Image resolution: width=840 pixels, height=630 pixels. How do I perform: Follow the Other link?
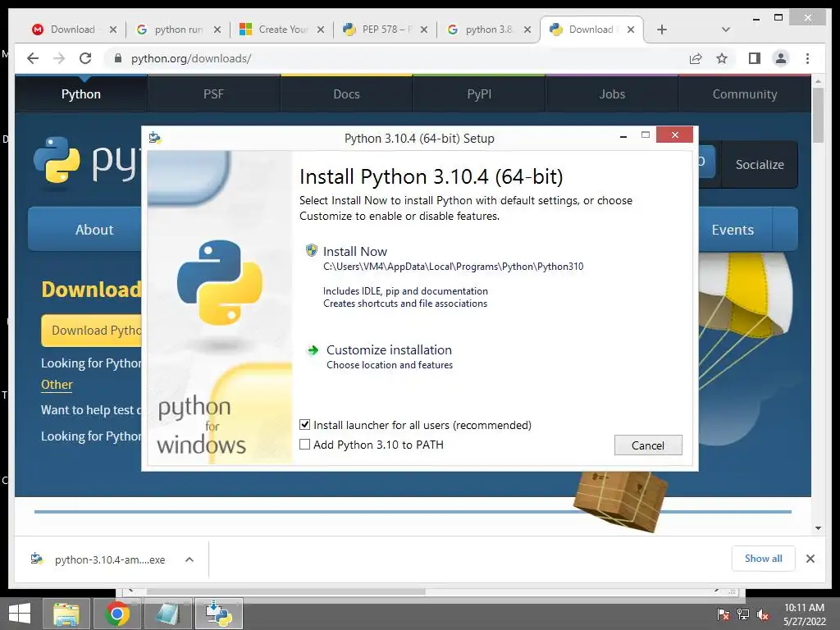(x=57, y=385)
